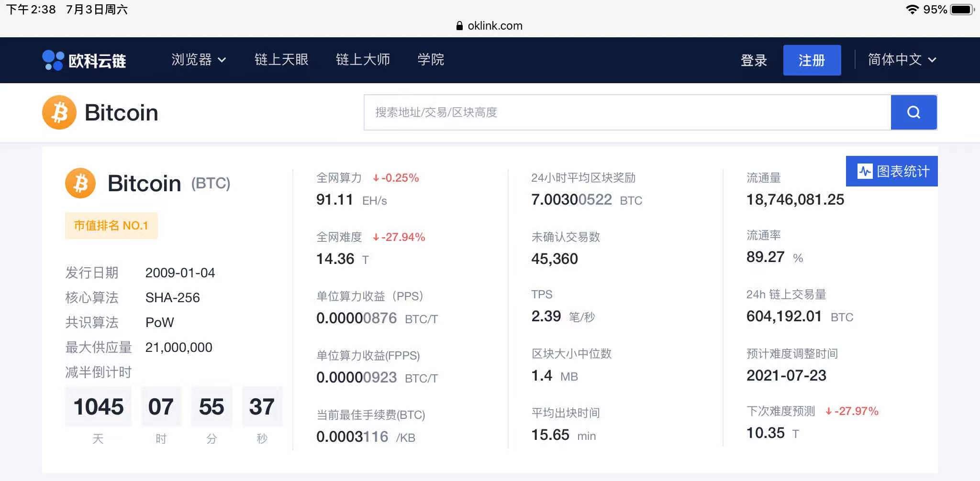Screen dimensions: 980x481
Task: Click the Bitcoin icon next to the (BTC) title
Action: pos(80,183)
